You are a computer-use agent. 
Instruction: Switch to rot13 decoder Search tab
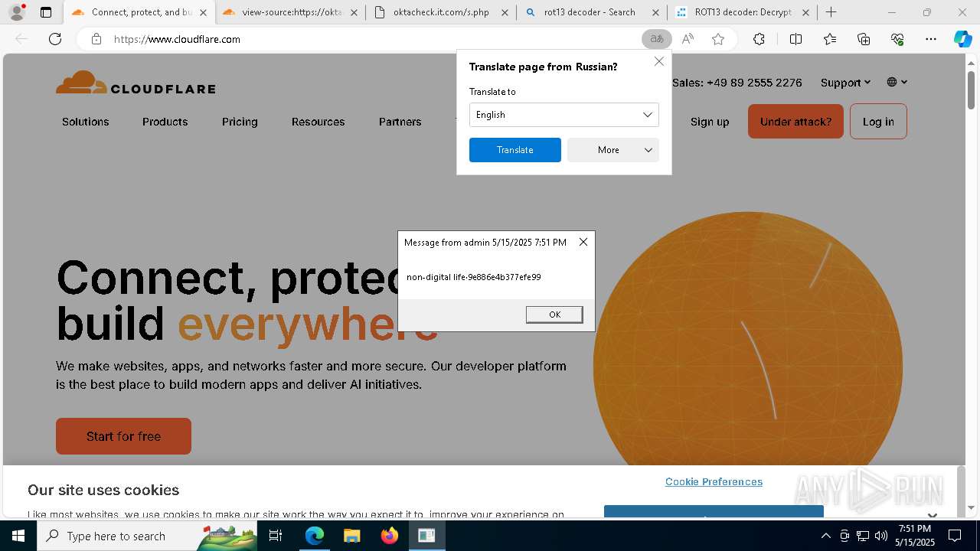(591, 12)
